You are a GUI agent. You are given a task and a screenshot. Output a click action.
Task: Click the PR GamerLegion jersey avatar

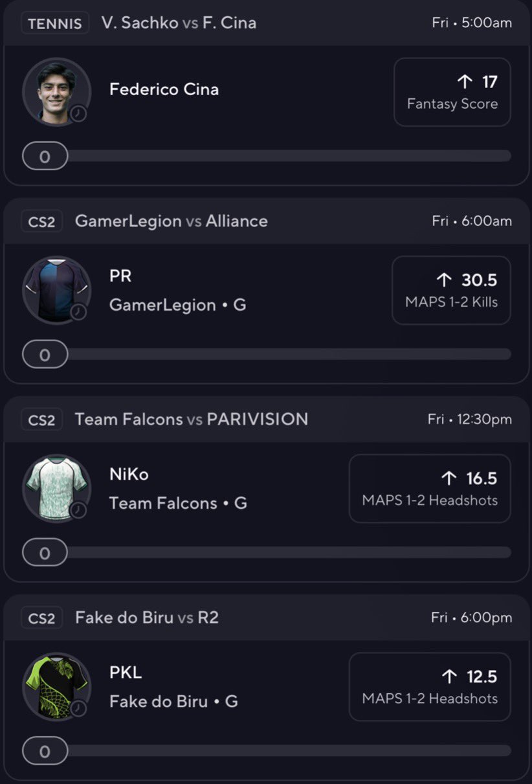pyautogui.click(x=56, y=290)
